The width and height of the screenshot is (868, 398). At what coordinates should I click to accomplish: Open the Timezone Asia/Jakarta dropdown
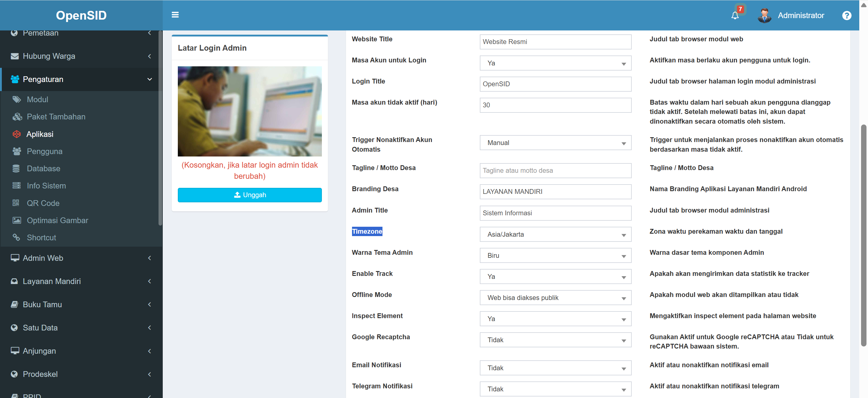555,234
